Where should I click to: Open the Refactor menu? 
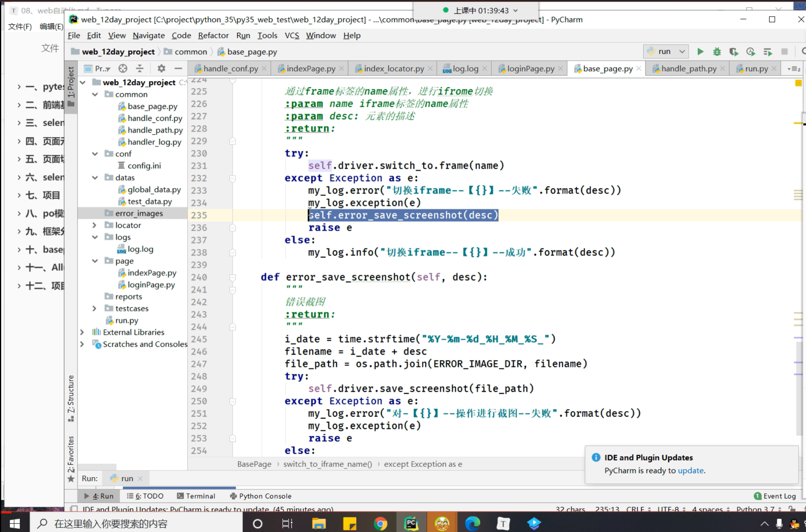(213, 36)
